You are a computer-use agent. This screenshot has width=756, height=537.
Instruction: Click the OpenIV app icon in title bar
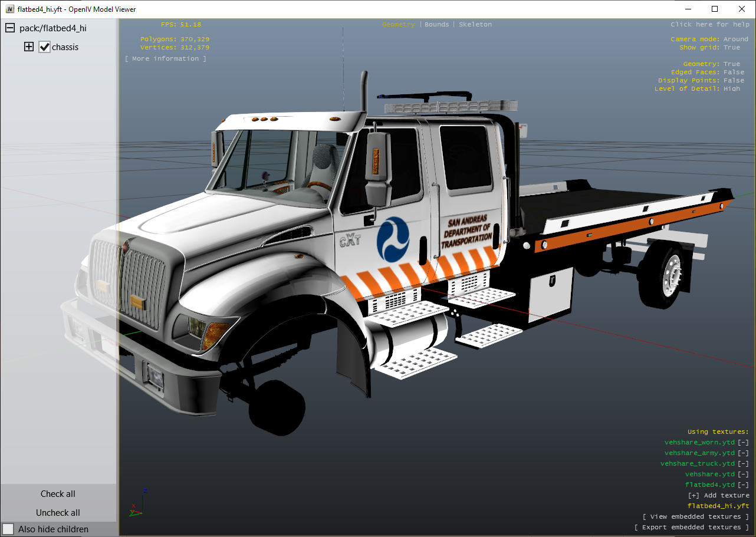click(10, 9)
